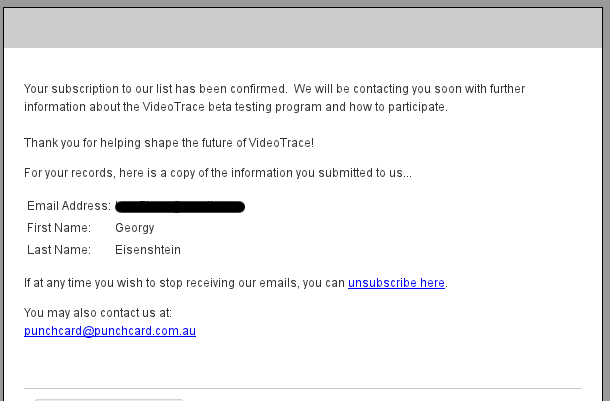
Task: Click the redacted email address bar
Action: pyautogui.click(x=180, y=207)
